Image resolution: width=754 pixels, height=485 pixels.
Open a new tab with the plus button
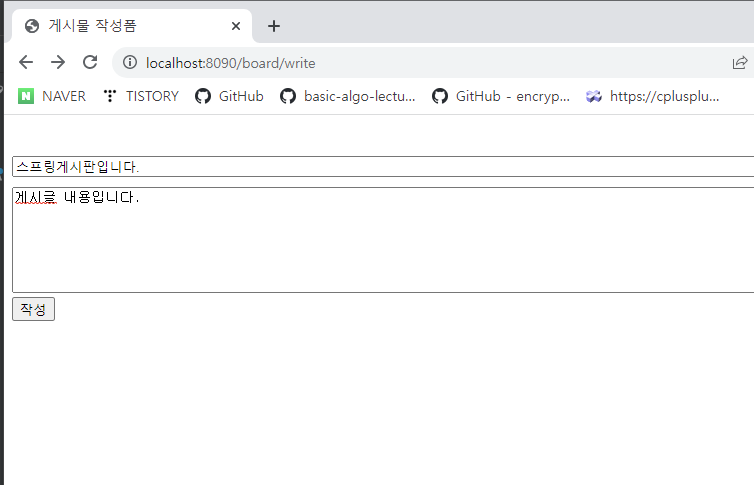[x=274, y=26]
